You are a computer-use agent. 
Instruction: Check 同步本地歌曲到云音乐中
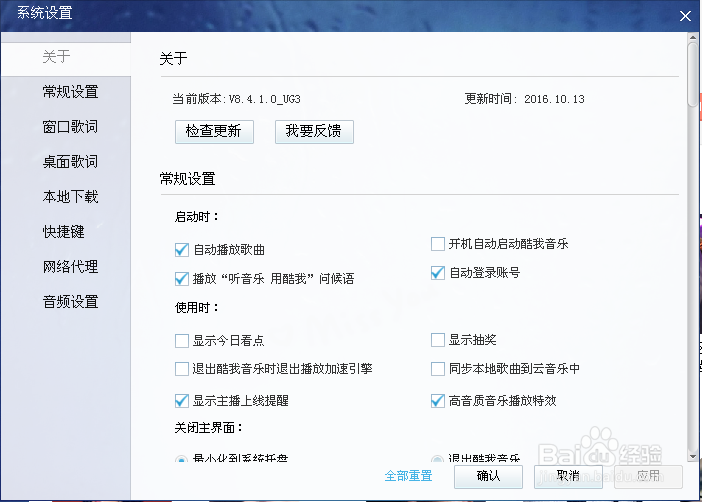pos(437,369)
